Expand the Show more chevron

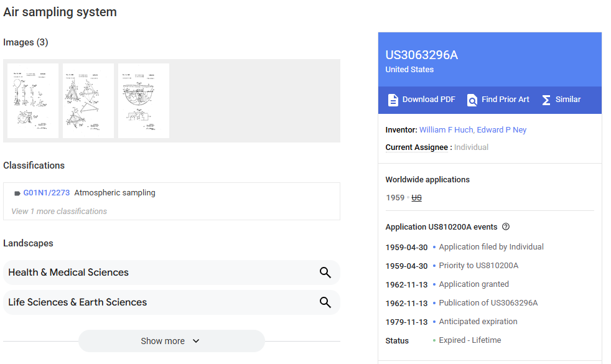(x=196, y=341)
